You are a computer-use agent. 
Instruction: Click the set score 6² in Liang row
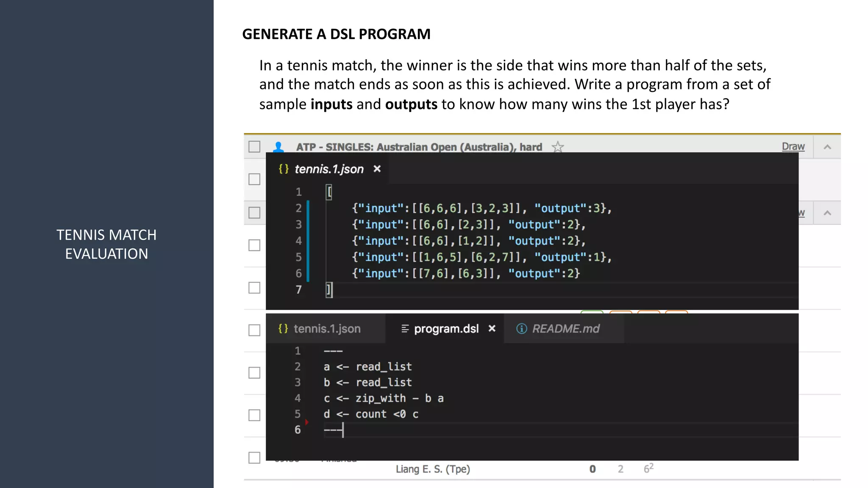point(648,468)
